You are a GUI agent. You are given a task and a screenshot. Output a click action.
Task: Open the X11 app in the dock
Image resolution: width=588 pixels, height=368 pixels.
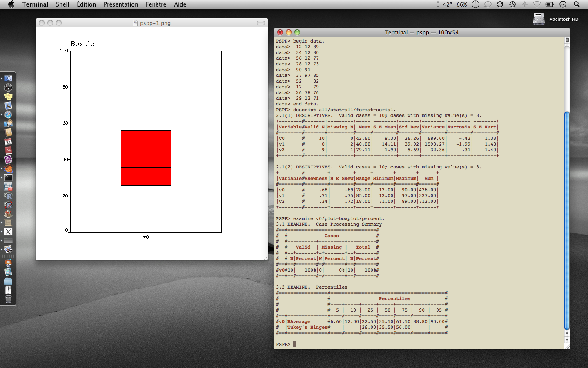(x=8, y=231)
